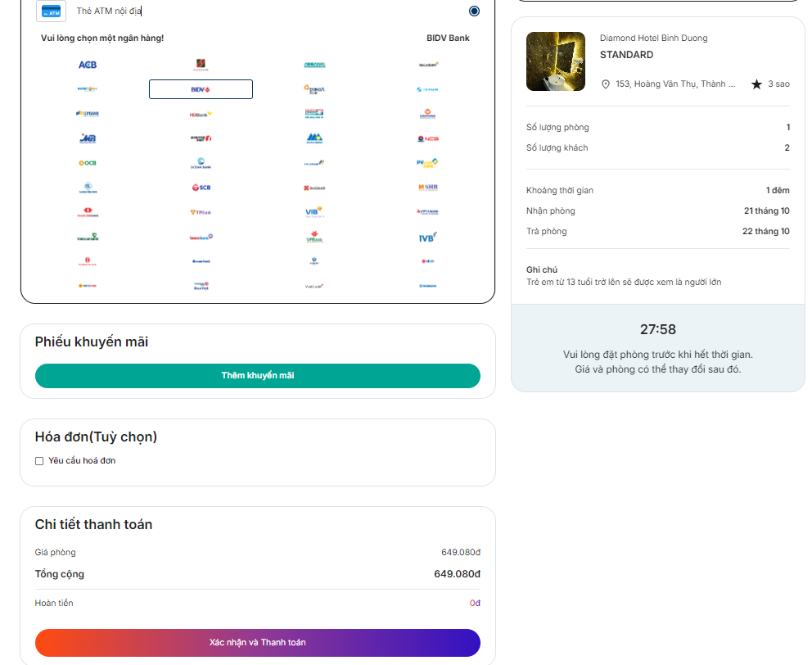Click the hotel address 153, Hoàng Văn Thụ

coord(675,84)
